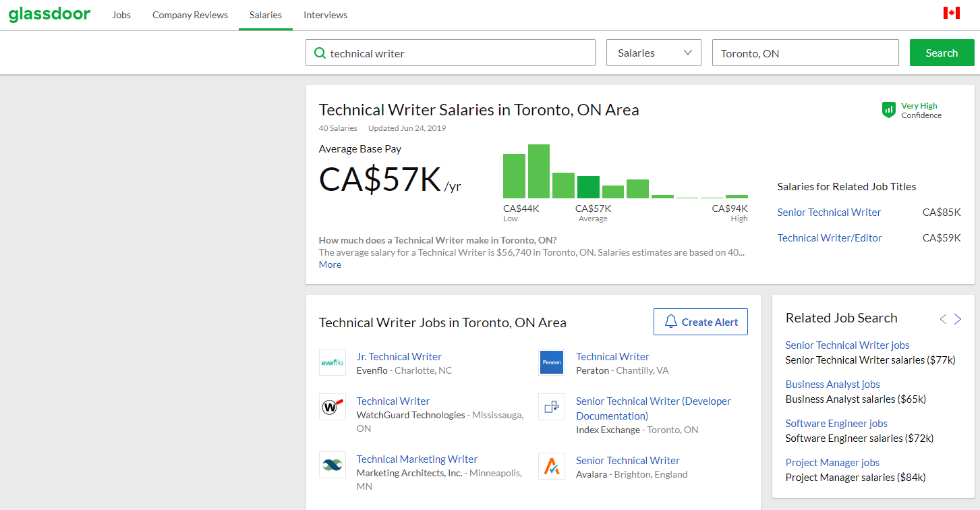
Task: Open the Marketing Architects company logo
Action: point(333,465)
